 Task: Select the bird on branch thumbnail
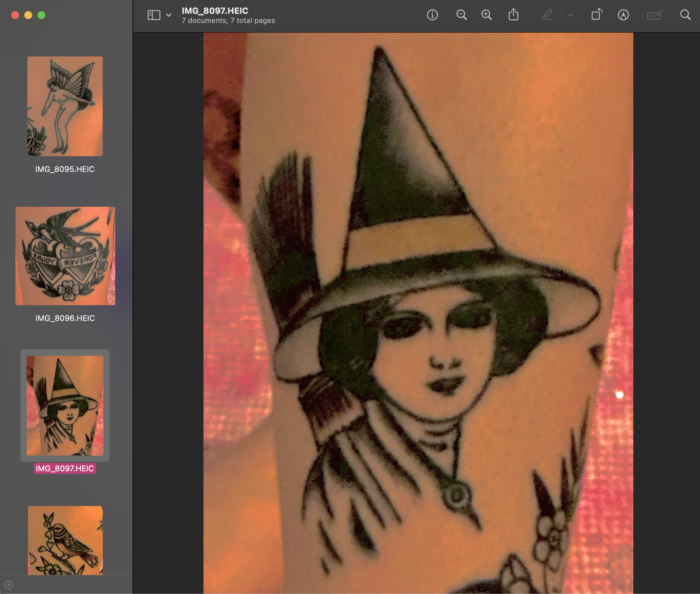click(x=65, y=540)
